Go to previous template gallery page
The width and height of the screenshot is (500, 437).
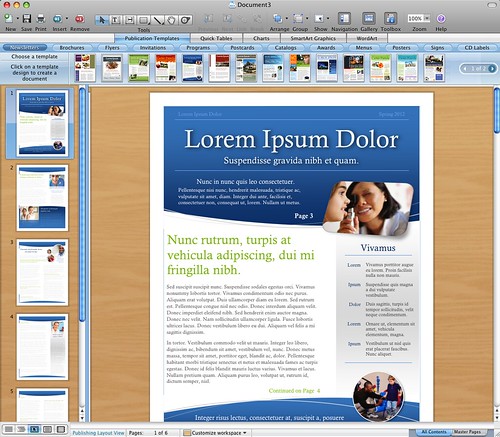pyautogui.click(x=465, y=69)
